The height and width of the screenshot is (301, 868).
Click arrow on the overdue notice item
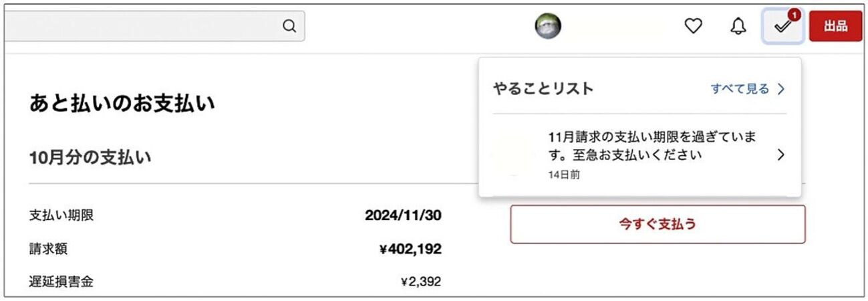click(780, 155)
